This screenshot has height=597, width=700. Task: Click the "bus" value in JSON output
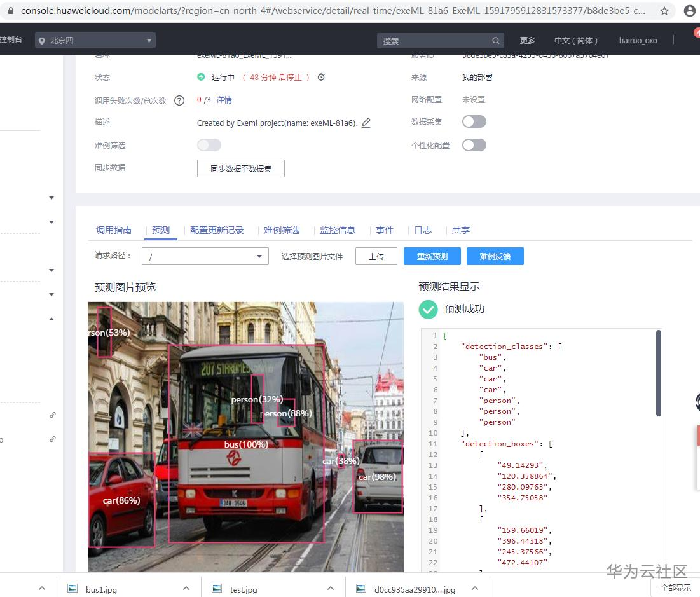492,357
